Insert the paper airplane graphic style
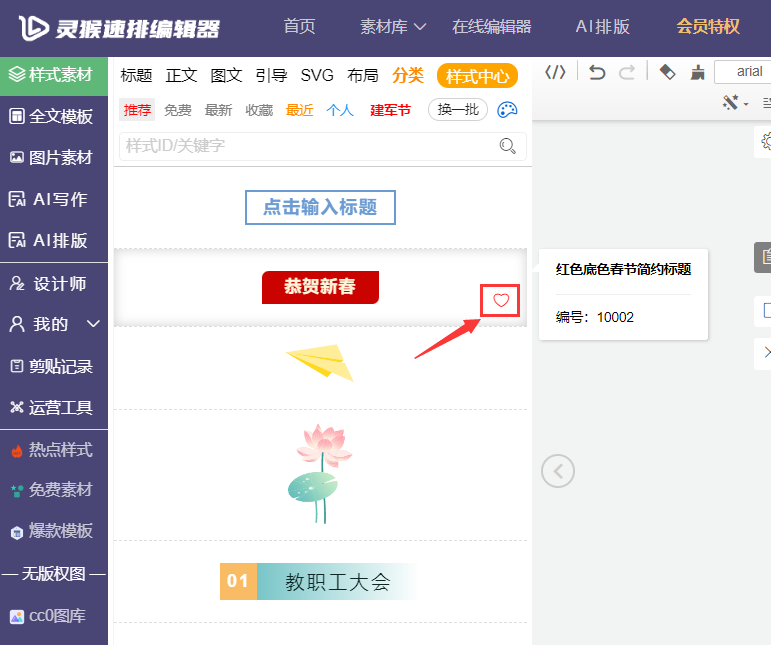The image size is (771, 645). click(x=320, y=363)
